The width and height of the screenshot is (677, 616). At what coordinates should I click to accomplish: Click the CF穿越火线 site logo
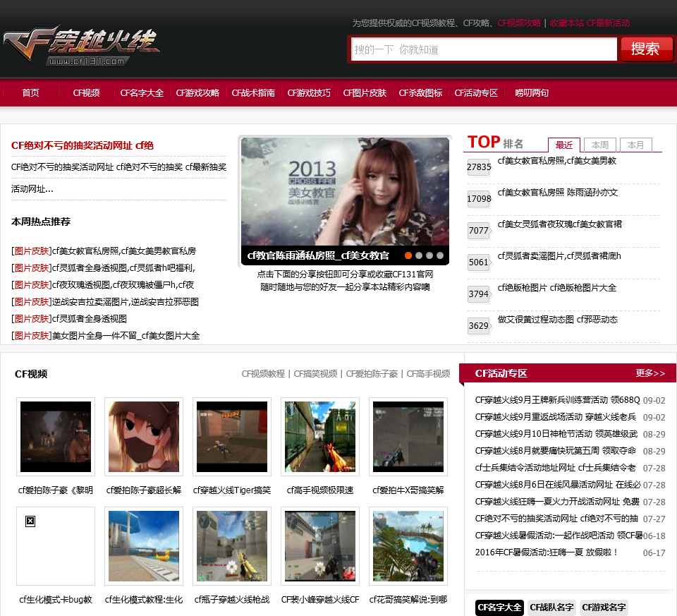click(x=81, y=45)
